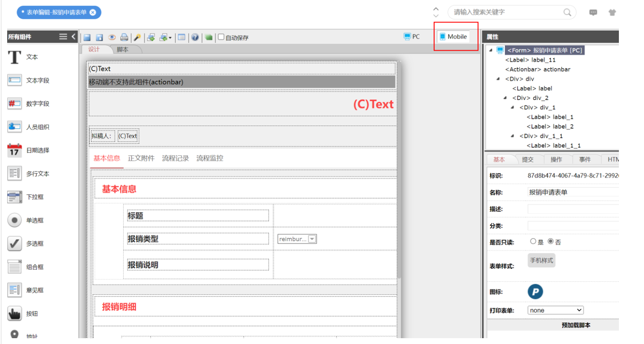Image resolution: width=644 pixels, height=344 pixels.
Task: Click the eye preview icon
Action: coord(112,38)
